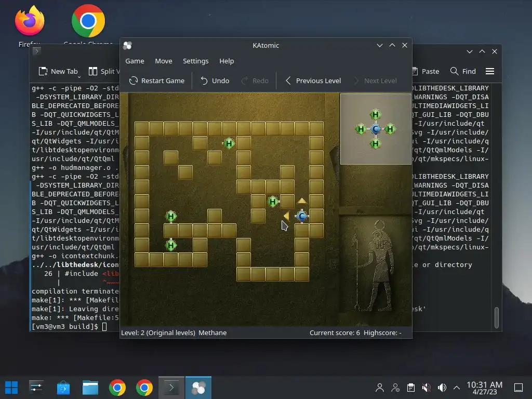This screenshot has width=532, height=399.
Task: Select the hydrogen atom near the top wall
Action: click(x=229, y=143)
